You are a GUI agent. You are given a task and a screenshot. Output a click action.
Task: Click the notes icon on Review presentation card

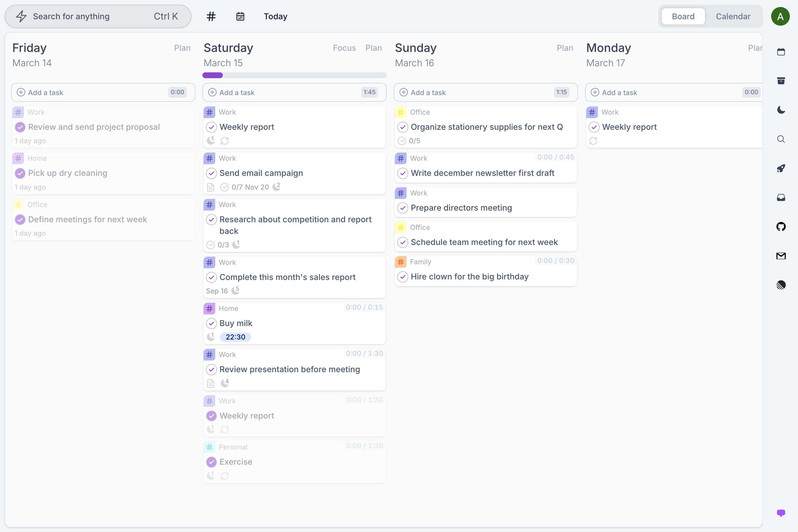(x=210, y=383)
